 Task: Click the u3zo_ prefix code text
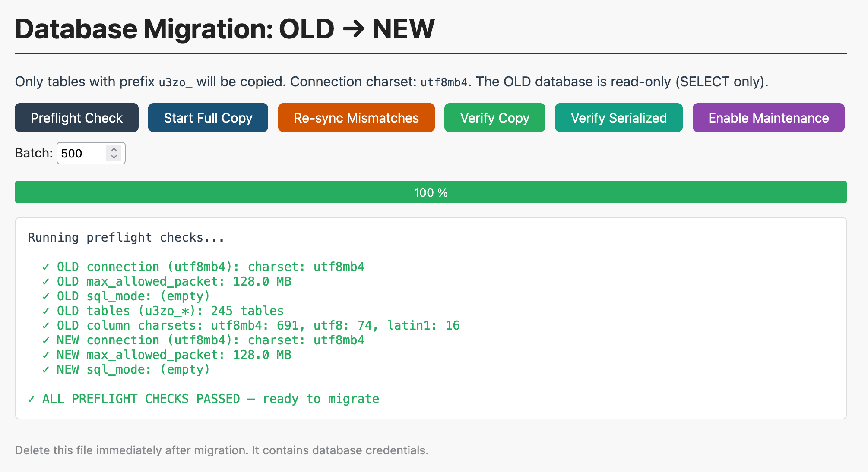coord(175,82)
